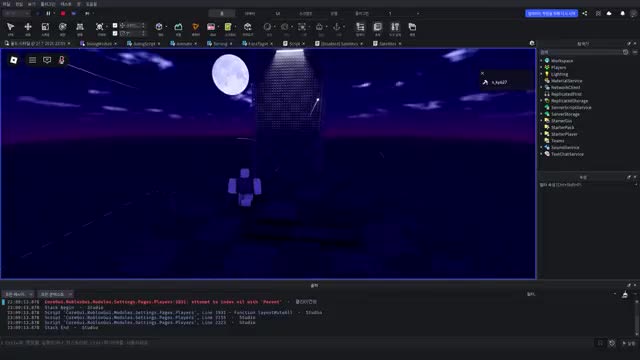
Task: Toggle the Properties panel ribbon icon
Action: click(378, 27)
